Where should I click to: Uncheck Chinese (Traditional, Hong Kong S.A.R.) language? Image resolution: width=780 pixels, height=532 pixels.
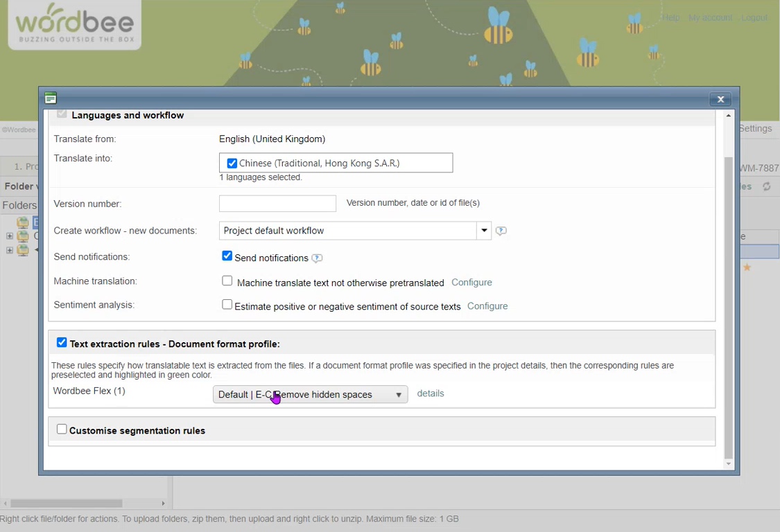[x=232, y=163]
